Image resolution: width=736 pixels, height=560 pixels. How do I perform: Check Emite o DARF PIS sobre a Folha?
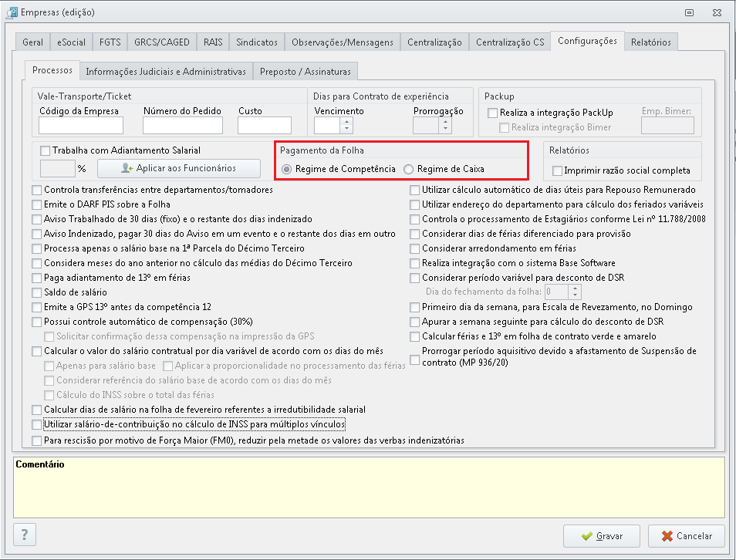[36, 204]
